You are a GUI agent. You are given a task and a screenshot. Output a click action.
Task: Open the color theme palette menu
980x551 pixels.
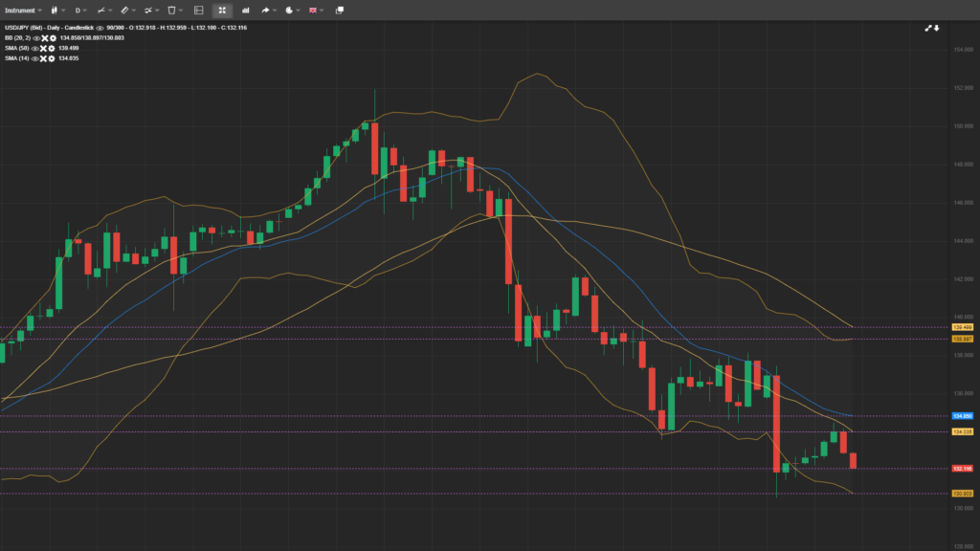[290, 10]
